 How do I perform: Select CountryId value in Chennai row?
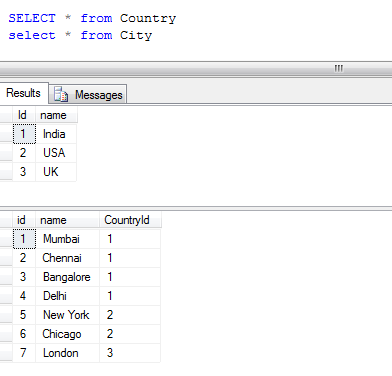pos(130,258)
